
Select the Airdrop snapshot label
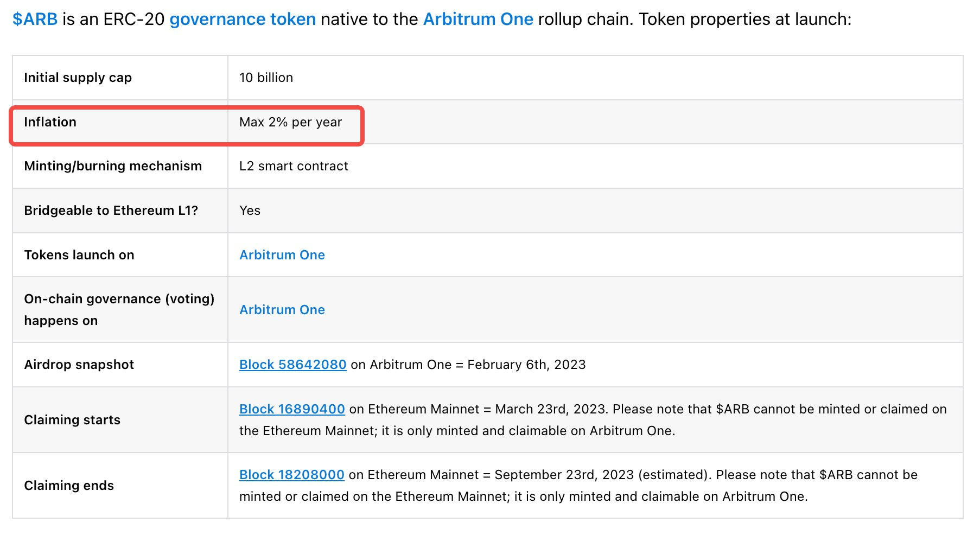(79, 365)
